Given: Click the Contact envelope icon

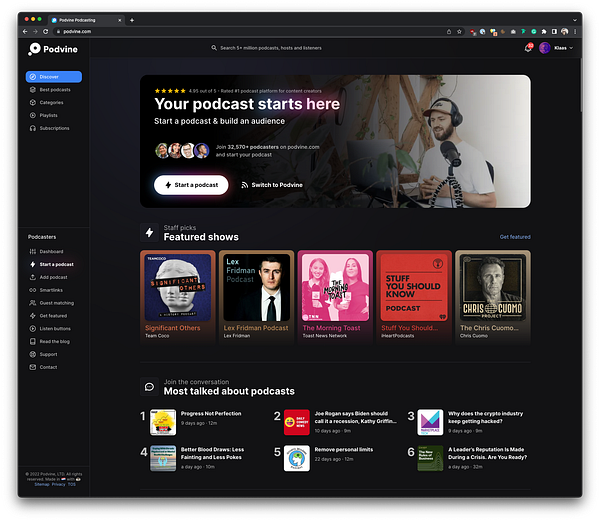Looking at the screenshot, I should point(33,367).
